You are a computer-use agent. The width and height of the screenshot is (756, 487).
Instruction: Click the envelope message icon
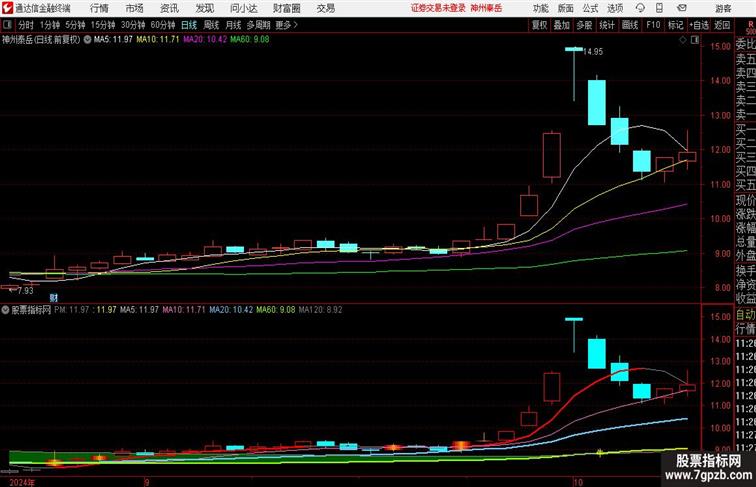tap(682, 8)
